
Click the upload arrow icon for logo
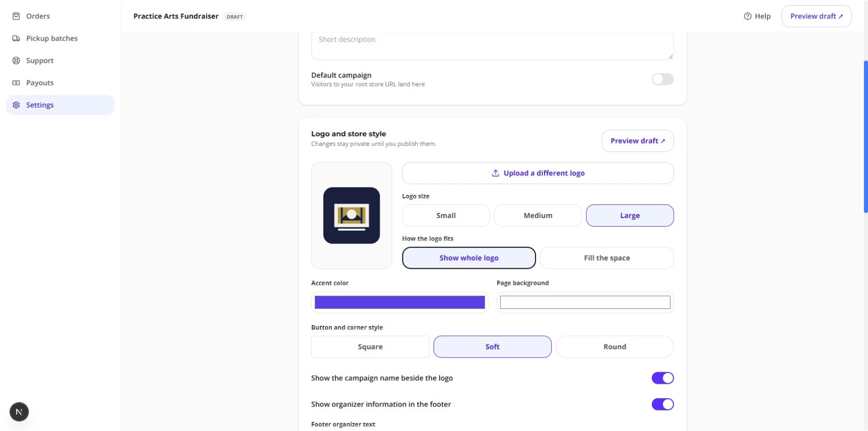click(495, 173)
